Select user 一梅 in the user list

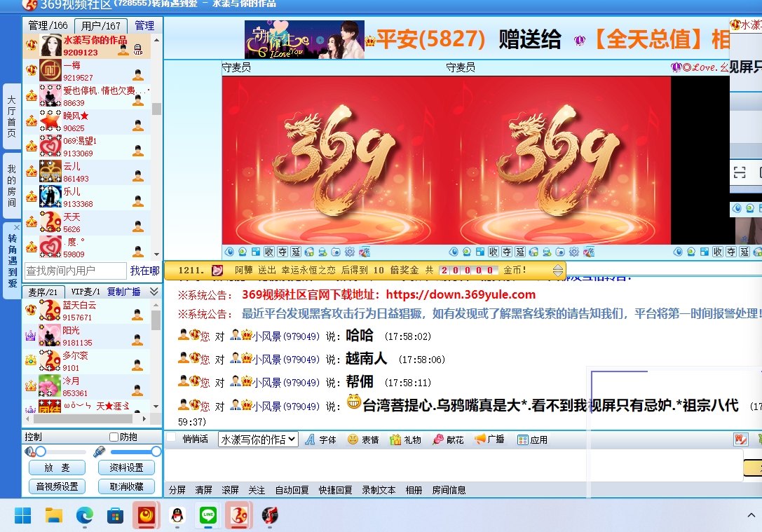point(86,71)
